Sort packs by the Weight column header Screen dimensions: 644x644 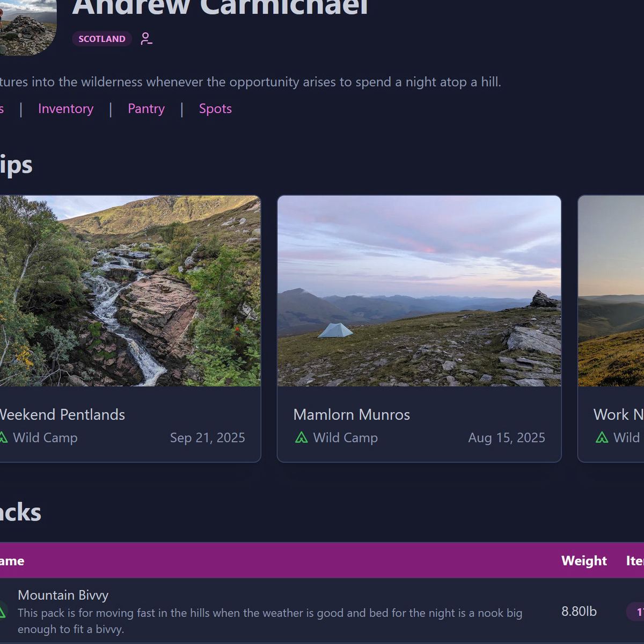coord(583,561)
